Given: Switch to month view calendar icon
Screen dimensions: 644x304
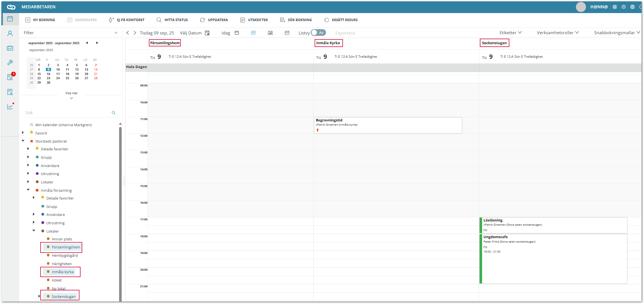Looking at the screenshot, I should point(287,33).
